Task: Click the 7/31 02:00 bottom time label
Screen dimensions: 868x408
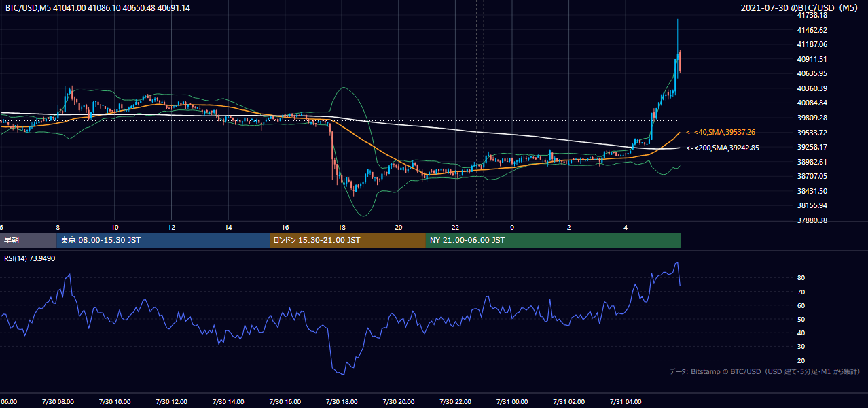Action: pos(568,402)
